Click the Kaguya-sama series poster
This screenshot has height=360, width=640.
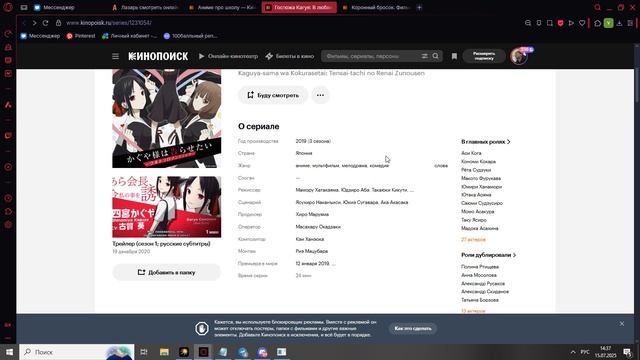click(167, 118)
